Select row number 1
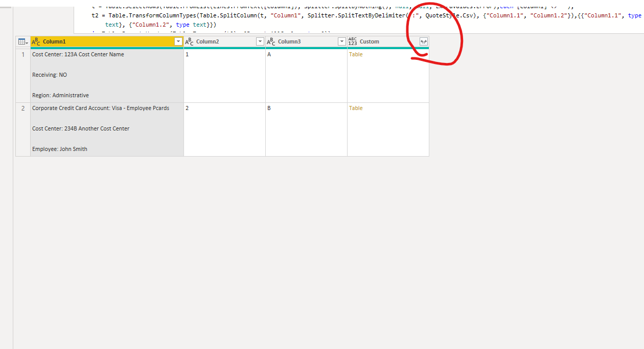644x349 pixels. [x=23, y=76]
